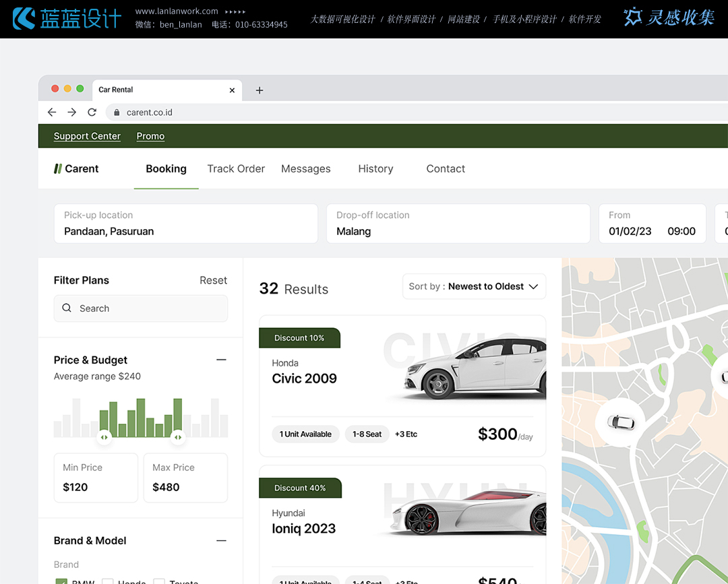Collapse the Price & Budget section

point(221,360)
